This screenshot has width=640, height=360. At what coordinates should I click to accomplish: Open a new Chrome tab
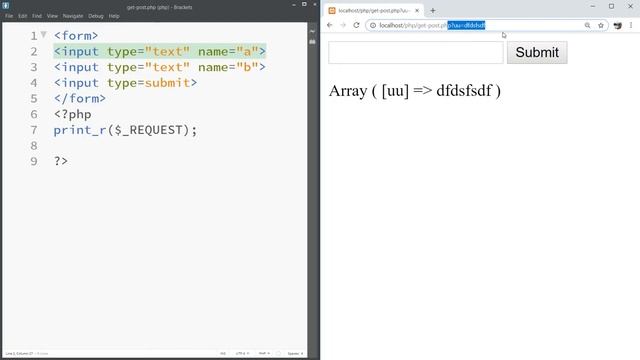pyautogui.click(x=433, y=11)
